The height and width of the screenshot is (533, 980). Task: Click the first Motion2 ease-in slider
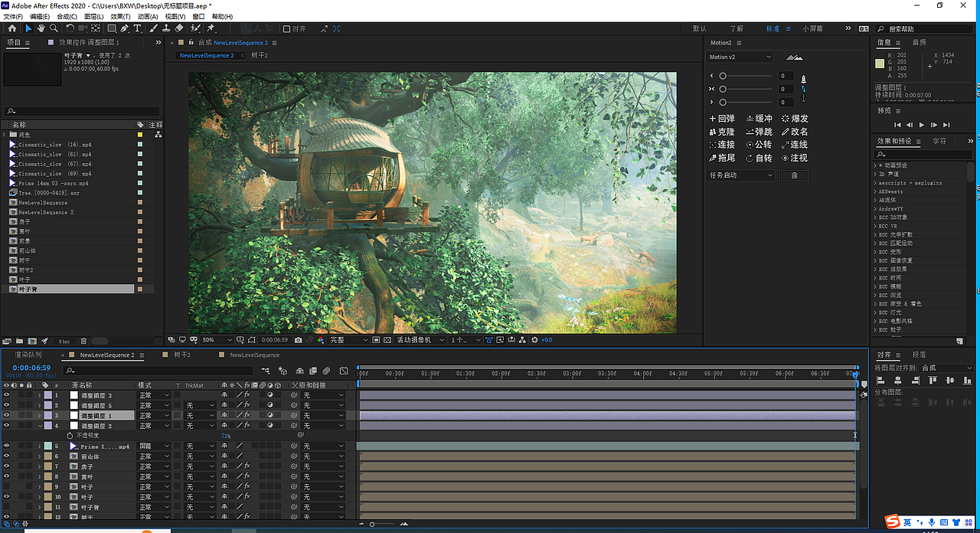(746, 76)
